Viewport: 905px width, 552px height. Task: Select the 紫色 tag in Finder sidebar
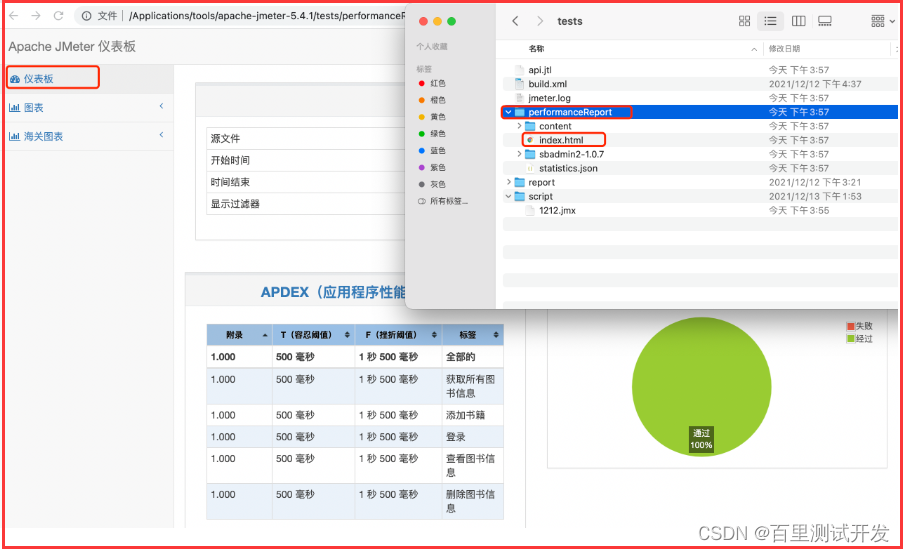click(x=432, y=167)
